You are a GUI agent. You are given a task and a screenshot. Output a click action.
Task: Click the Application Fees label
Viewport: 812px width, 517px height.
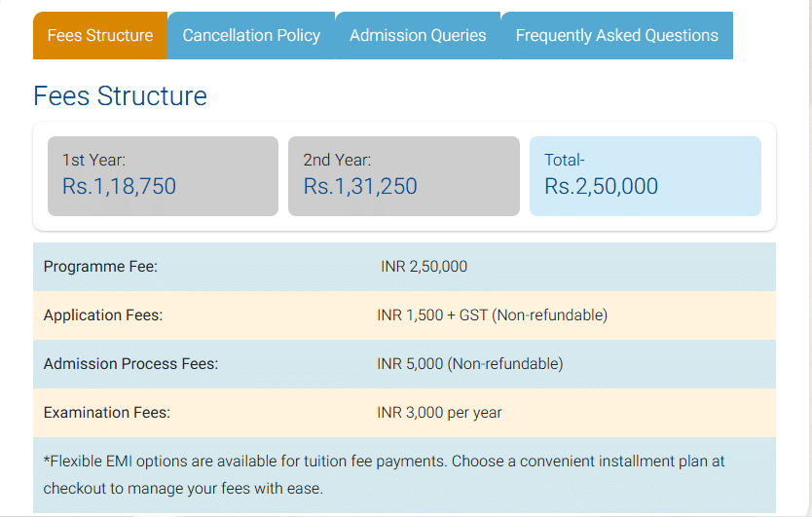click(103, 315)
